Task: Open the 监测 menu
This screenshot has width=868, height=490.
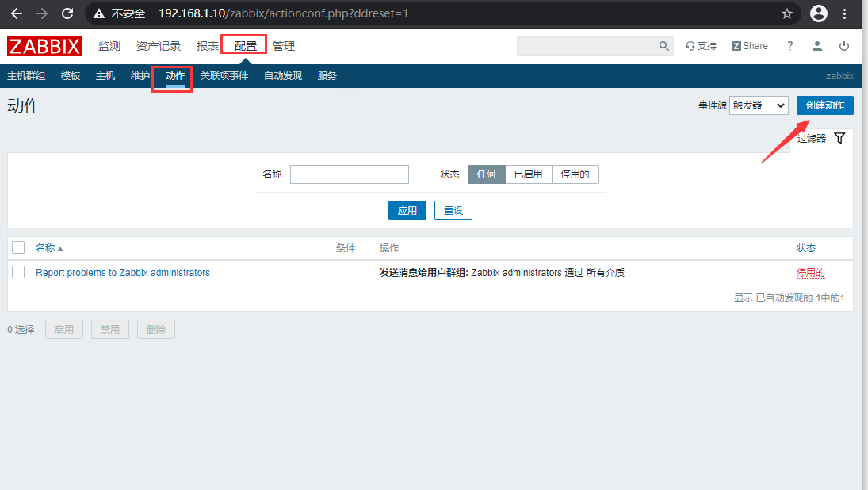Action: [109, 46]
